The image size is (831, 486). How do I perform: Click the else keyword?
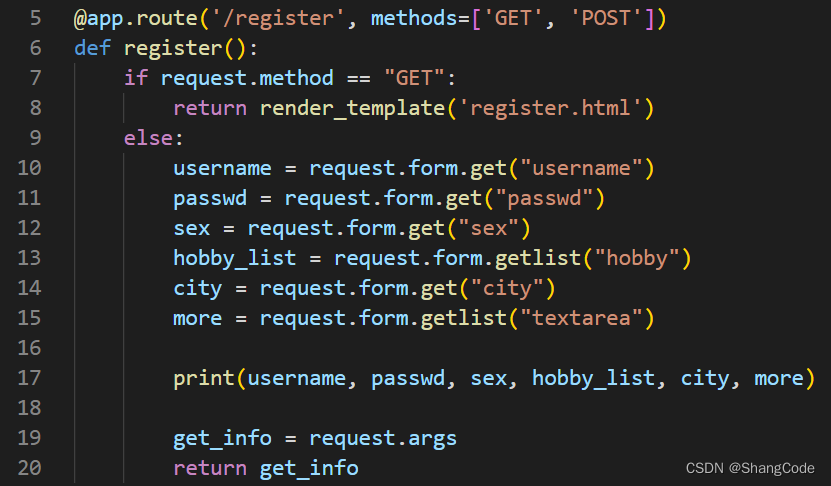[148, 138]
